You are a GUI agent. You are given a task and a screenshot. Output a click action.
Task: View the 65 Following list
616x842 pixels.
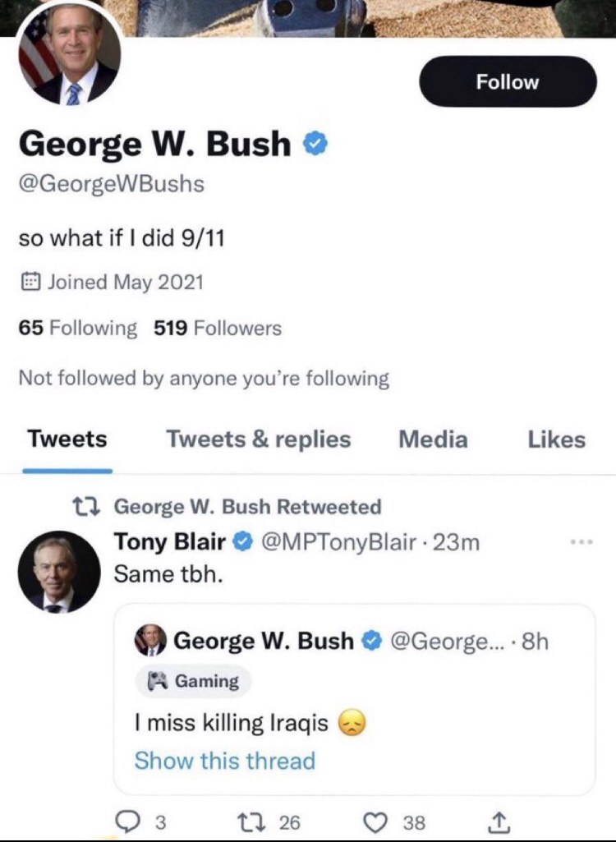point(78,329)
